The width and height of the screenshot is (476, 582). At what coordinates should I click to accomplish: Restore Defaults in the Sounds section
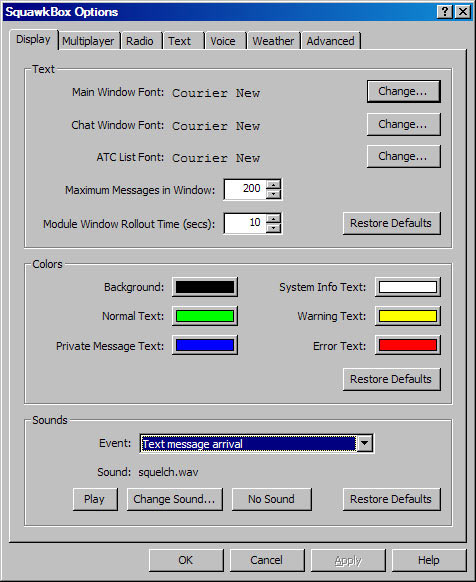[392, 499]
